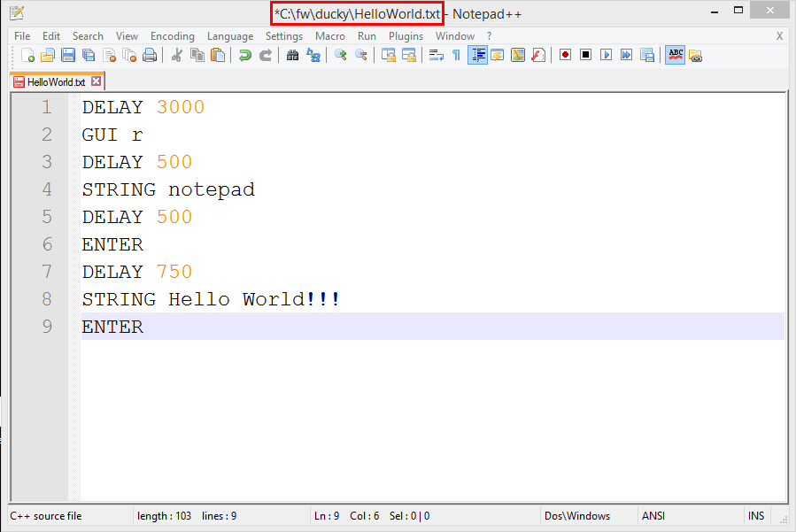Click line number 6 in the margin
The width and height of the screenshot is (796, 532).
(47, 244)
